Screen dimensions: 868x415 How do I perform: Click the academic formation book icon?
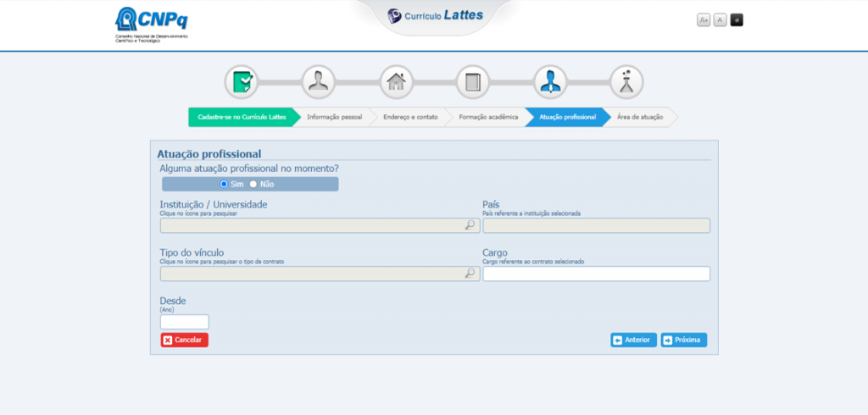(x=473, y=82)
